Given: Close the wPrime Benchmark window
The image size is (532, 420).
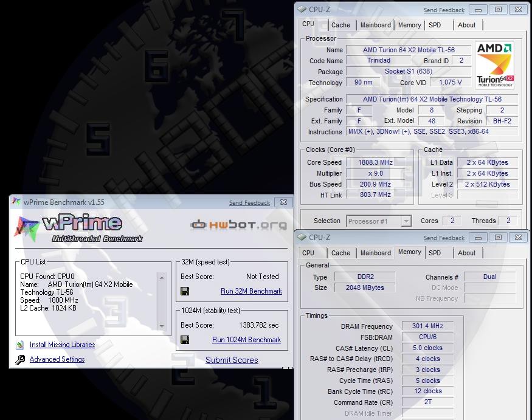Looking at the screenshot, I should click(x=283, y=202).
